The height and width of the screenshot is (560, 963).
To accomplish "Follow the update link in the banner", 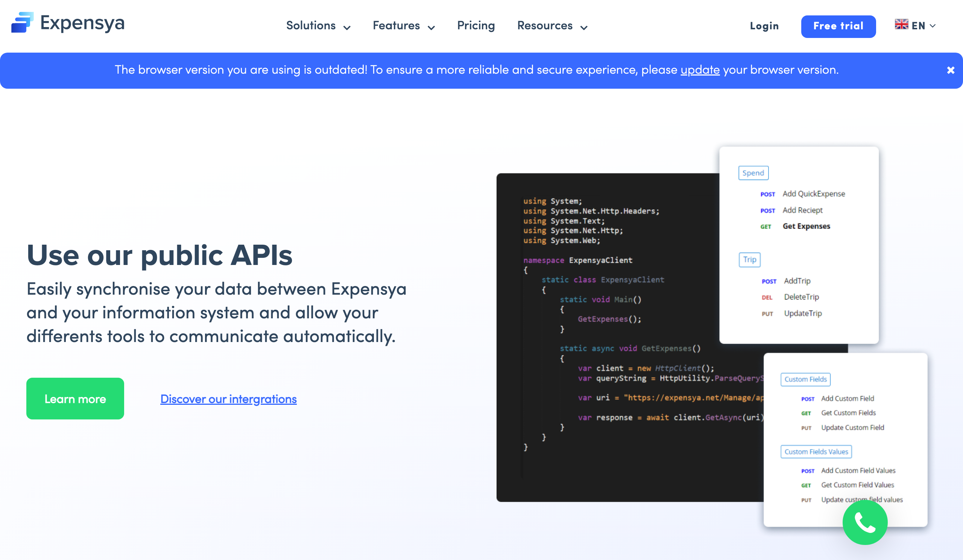I will [700, 70].
